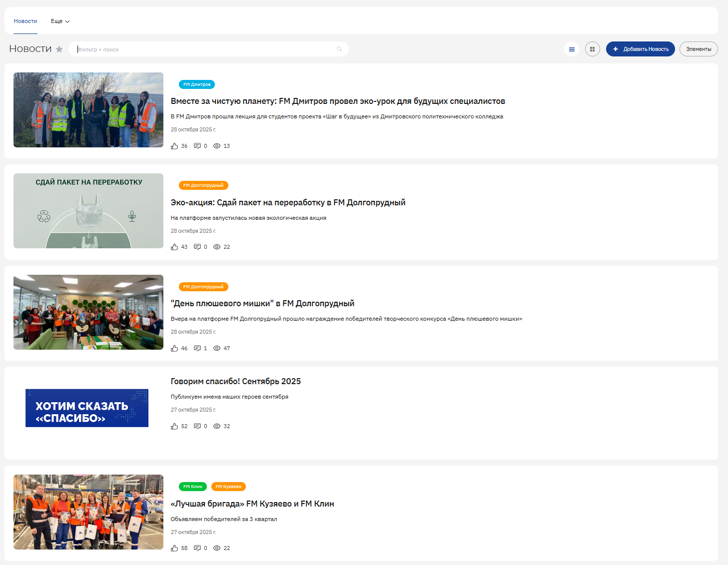Like the Говорим спасибо Сентябрь 2025 post
The width and height of the screenshot is (728, 565).
coord(174,426)
